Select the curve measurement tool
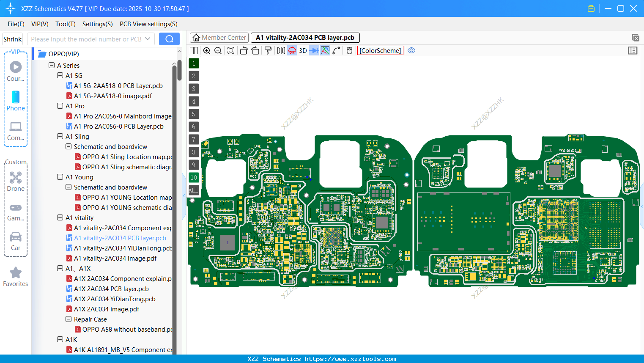Image resolution: width=644 pixels, height=363 pixels. click(x=336, y=50)
